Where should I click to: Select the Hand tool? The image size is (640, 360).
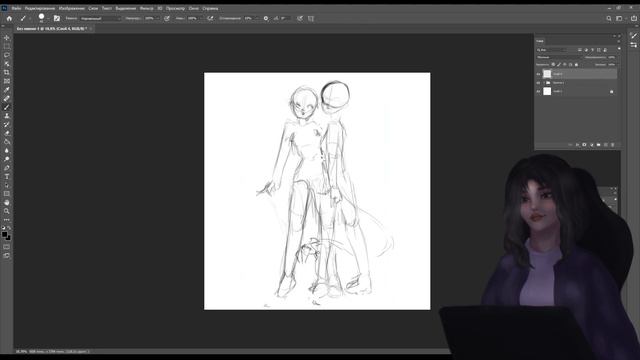pos(7,202)
